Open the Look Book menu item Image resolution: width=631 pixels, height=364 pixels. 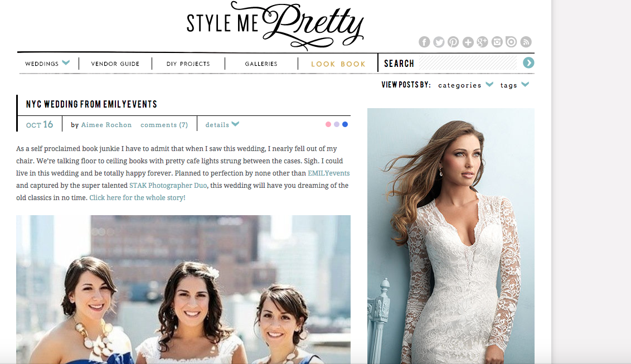point(338,64)
